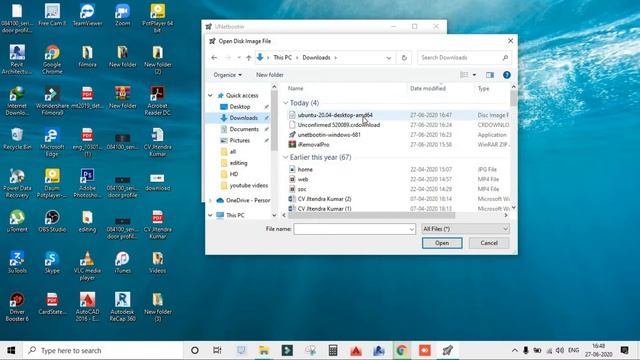Open File Explorer from the taskbar
Viewport: 640px width, 360px height.
click(264, 350)
